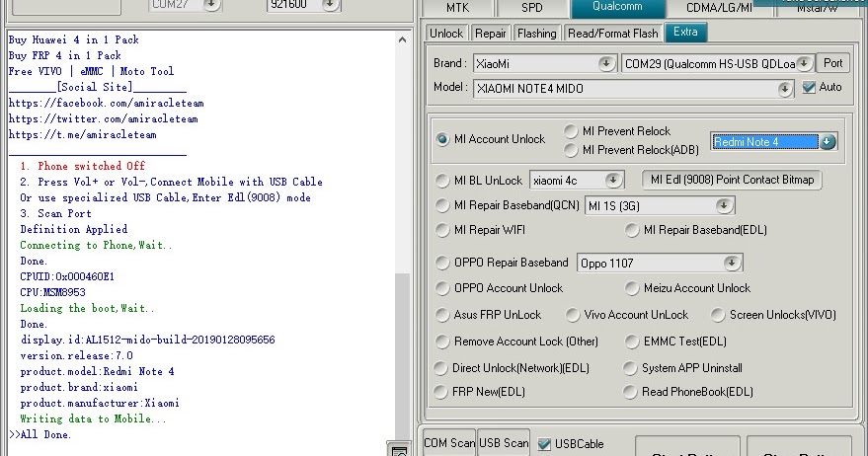
Task: Select Direct Unlock(Network)(EDL) option
Action: click(440, 368)
